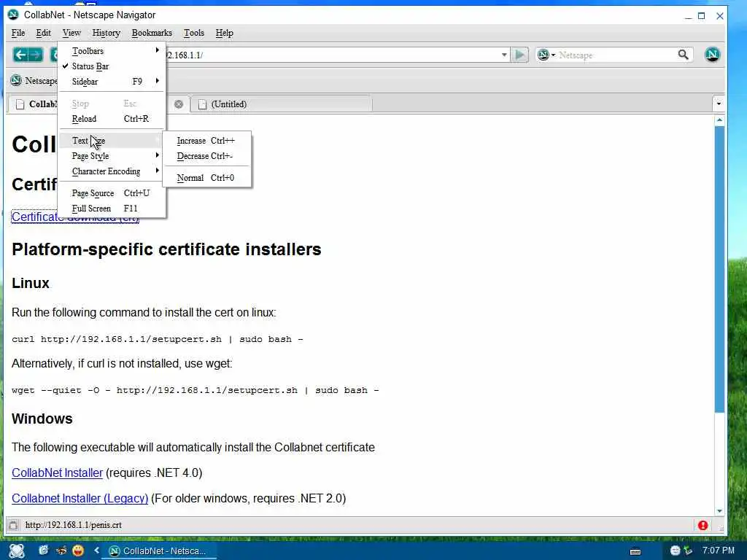Click the green network tray icon

pyautogui.click(x=688, y=551)
